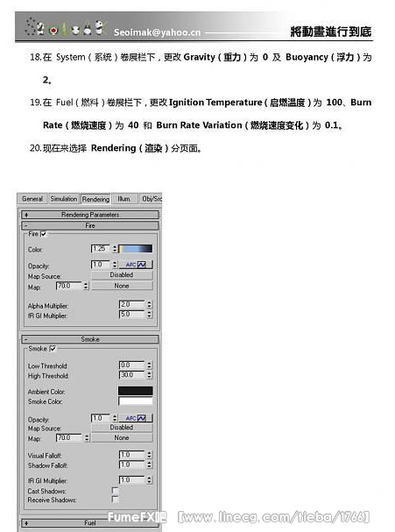The height and width of the screenshot is (532, 395).
Task: Adjust the Low Threshold spinner
Action: [149, 365]
